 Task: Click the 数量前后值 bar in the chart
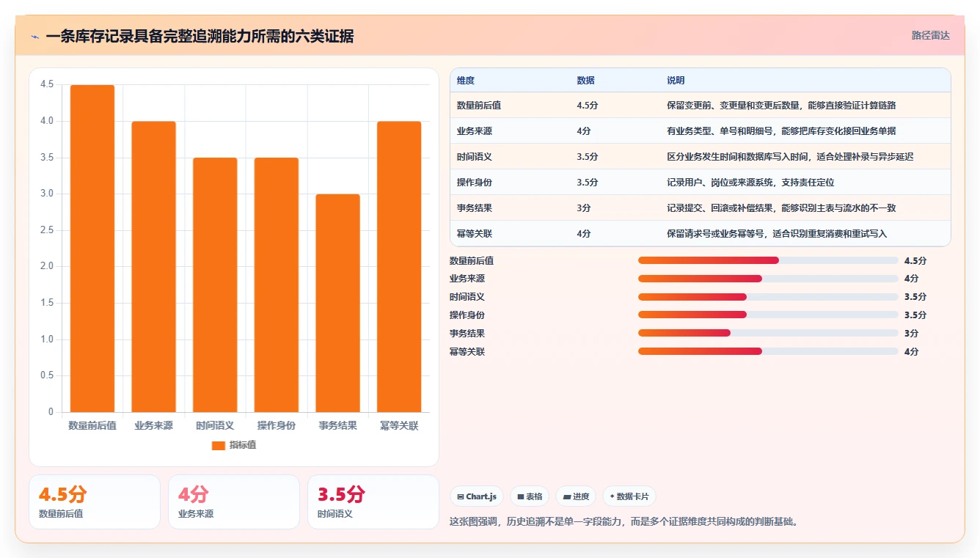click(x=92, y=249)
